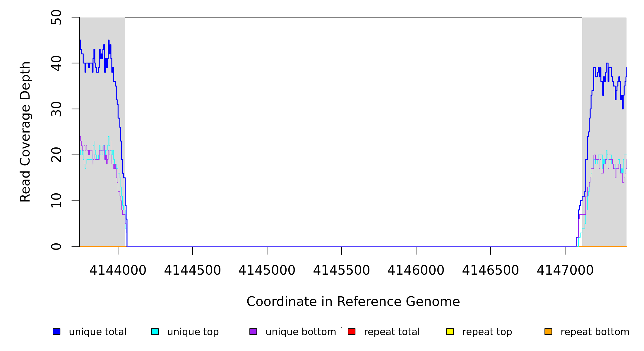This screenshot has width=644, height=351.
Task: Click the "unique top" legend text
Action: (x=193, y=332)
